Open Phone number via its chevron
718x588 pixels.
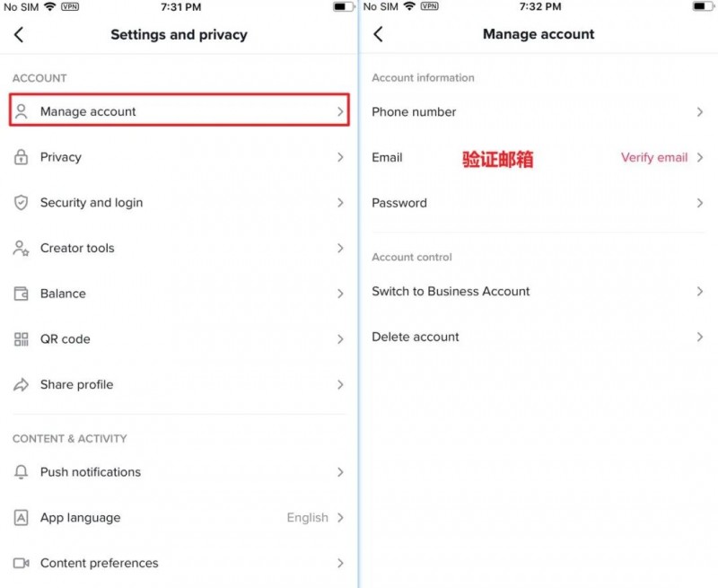pyautogui.click(x=700, y=112)
